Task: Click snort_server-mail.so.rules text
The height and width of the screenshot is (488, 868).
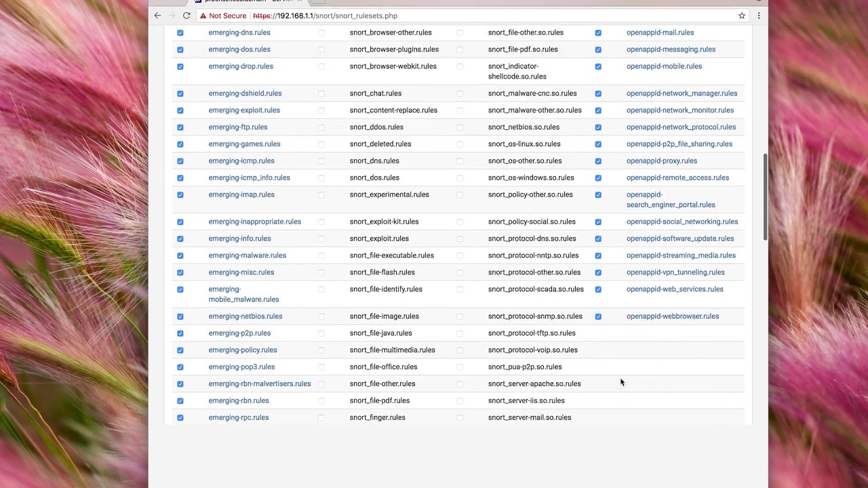Action: click(530, 418)
